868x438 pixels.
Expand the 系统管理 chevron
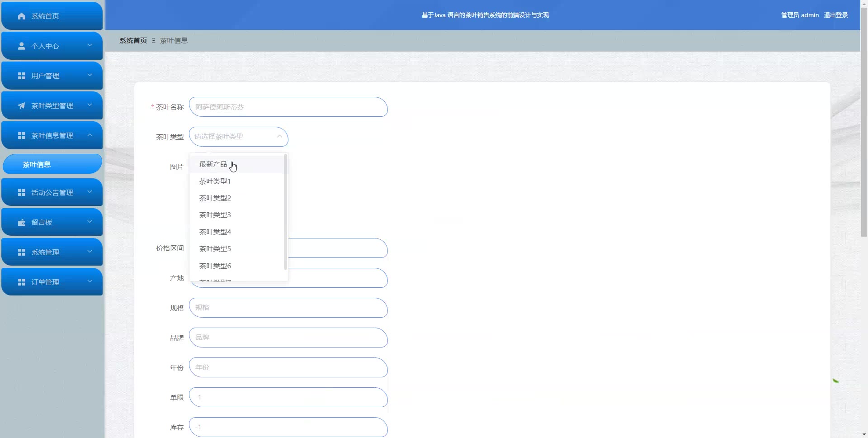90,252
